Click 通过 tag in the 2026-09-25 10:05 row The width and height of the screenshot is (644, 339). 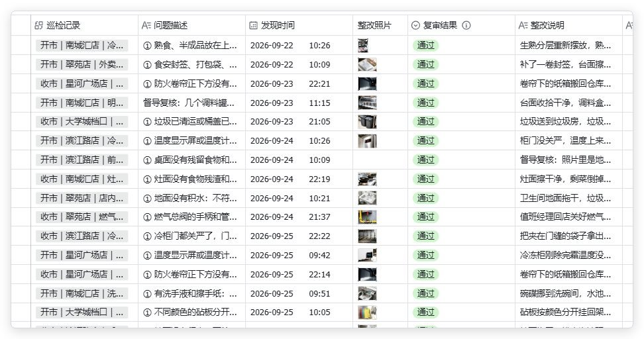425,313
